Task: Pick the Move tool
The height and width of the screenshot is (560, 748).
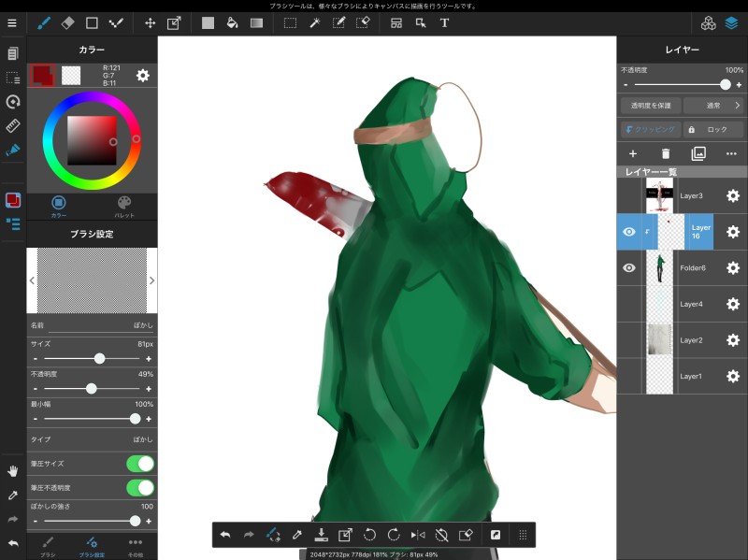Action: coord(150,22)
